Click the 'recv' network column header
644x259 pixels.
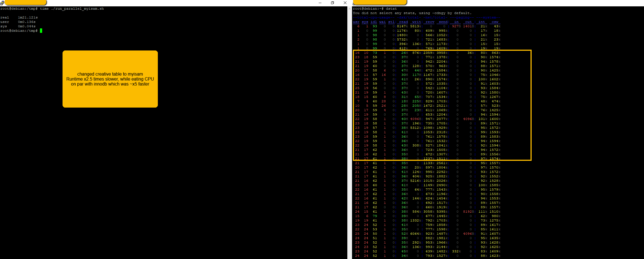(430, 22)
